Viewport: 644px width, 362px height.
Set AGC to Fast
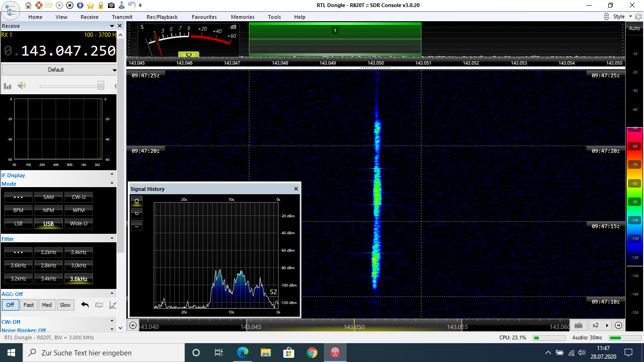tap(29, 305)
